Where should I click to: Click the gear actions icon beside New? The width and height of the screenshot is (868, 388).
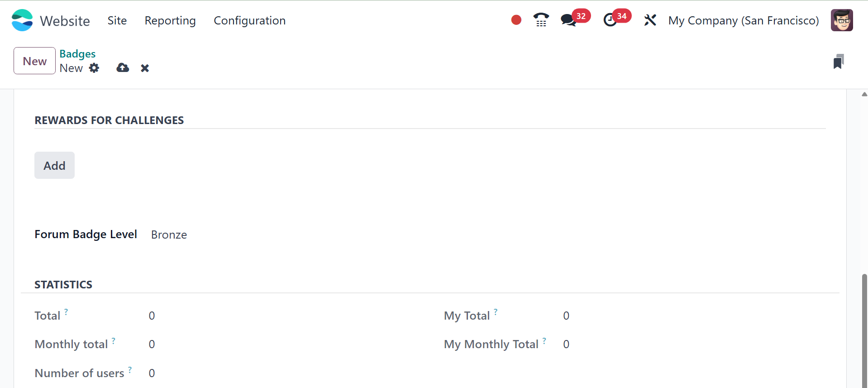94,68
